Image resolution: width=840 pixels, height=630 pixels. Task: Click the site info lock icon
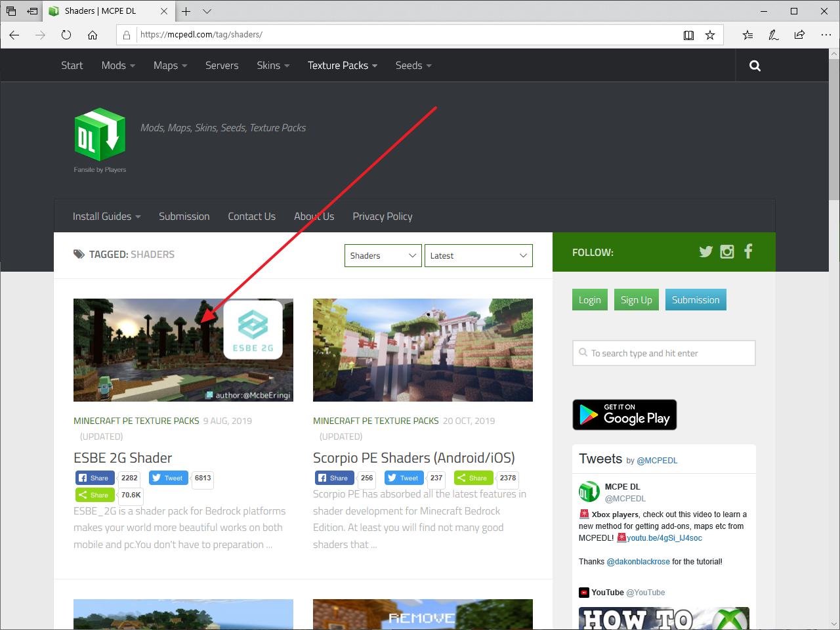127,35
